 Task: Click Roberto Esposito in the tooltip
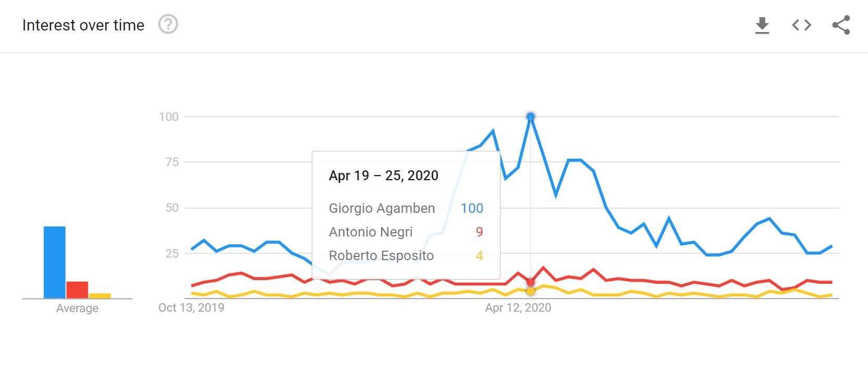click(381, 255)
